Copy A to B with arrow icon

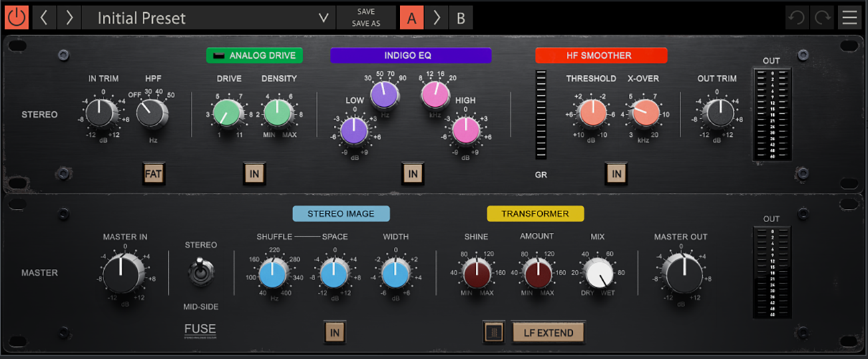point(437,17)
